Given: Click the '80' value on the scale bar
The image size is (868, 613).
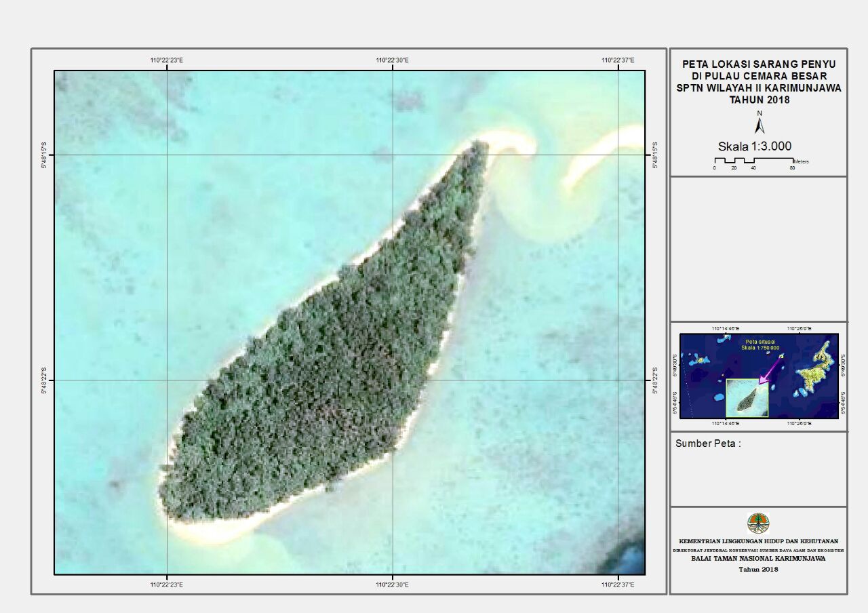Looking at the screenshot, I should pos(792,167).
